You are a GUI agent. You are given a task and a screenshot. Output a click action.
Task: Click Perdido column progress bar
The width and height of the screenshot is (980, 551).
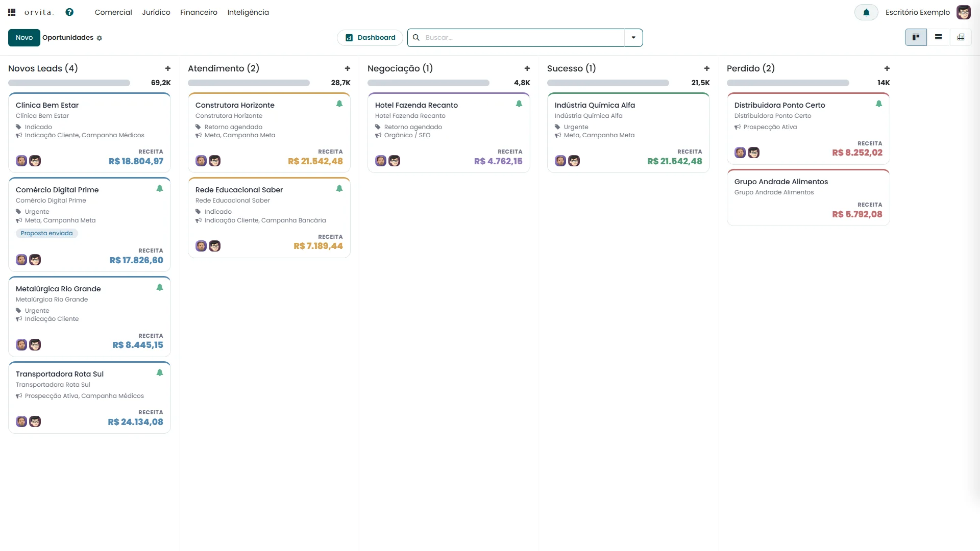pos(788,83)
